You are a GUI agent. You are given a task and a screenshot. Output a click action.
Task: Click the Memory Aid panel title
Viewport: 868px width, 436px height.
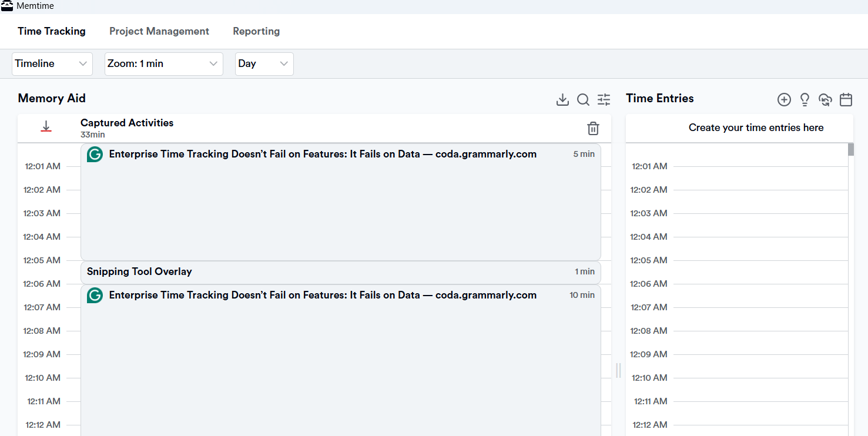52,98
